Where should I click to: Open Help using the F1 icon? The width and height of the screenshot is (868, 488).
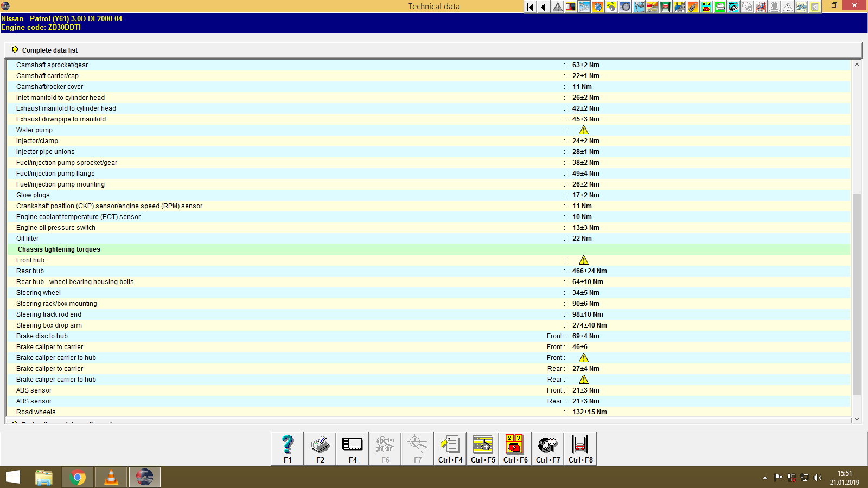287,446
